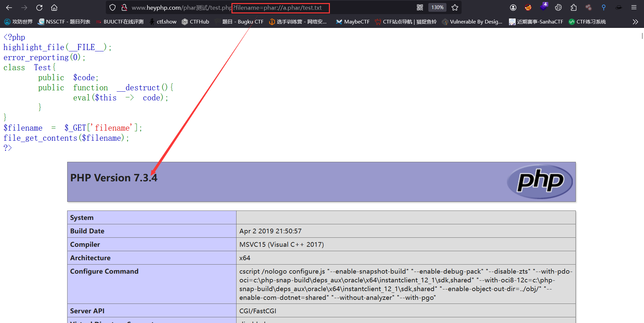Click the PHP logo in the banner

(540, 181)
